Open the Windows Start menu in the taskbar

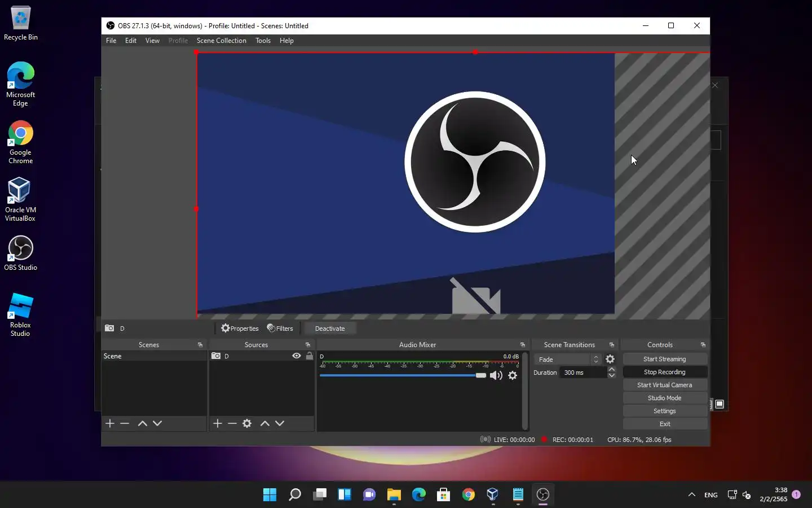pyautogui.click(x=270, y=495)
